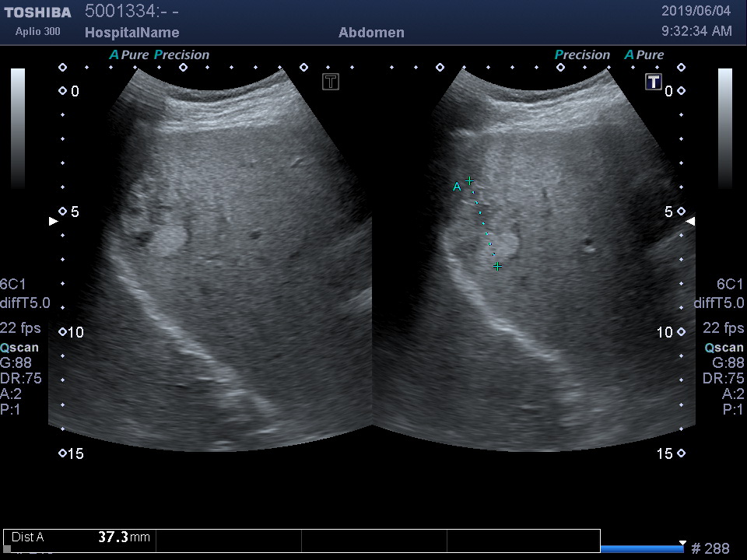Click the TOSHIBA logo
Image resolution: width=747 pixels, height=560 pixels.
click(x=37, y=12)
